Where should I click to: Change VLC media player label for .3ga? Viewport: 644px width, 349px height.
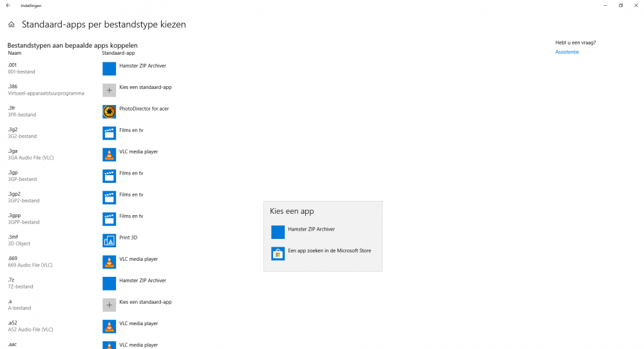[x=138, y=152]
